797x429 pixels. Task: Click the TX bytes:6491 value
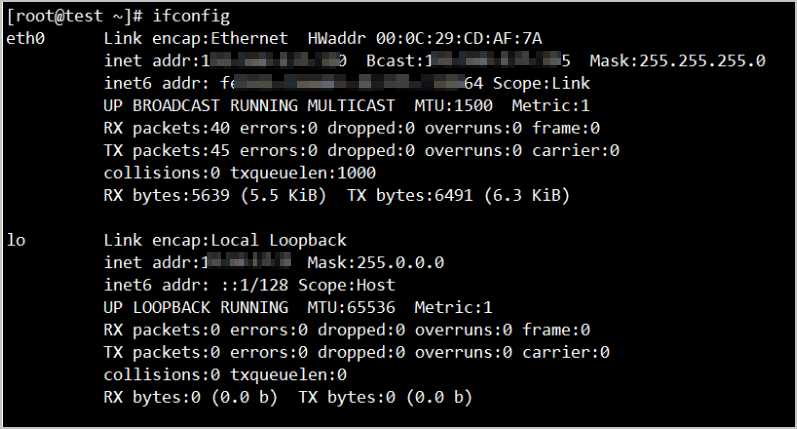coord(410,195)
